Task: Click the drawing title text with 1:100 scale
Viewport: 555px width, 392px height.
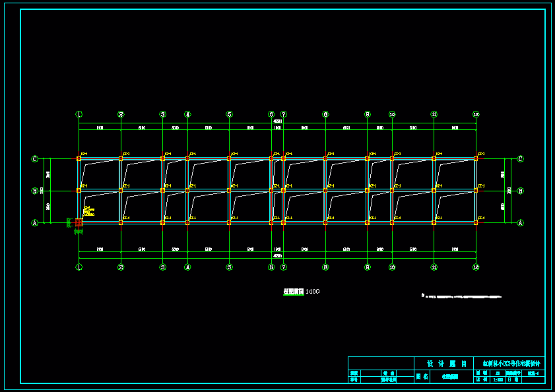Action: click(301, 291)
